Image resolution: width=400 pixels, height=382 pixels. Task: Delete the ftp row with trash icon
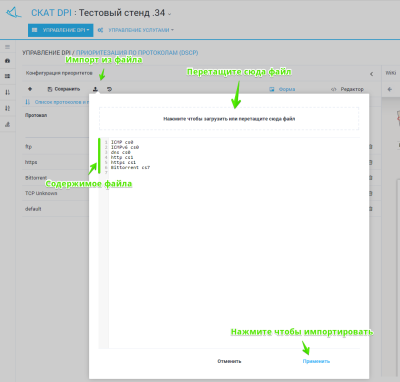[x=370, y=147]
